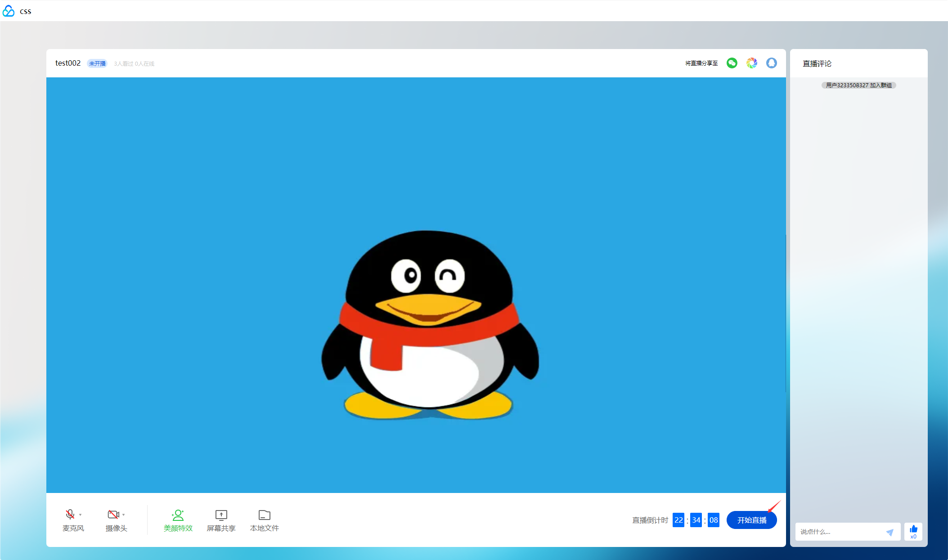Image resolution: width=948 pixels, height=560 pixels.
Task: Click the 将直播分享至 share label
Action: (701, 63)
